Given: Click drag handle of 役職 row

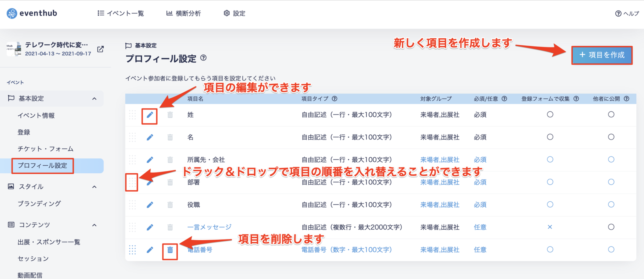Looking at the screenshot, I should click(x=132, y=205).
